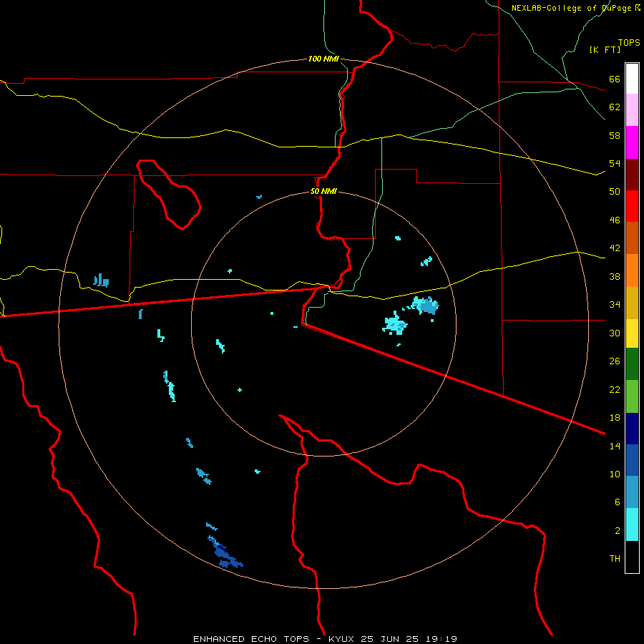
Task: Click the dark green 26 kft swatch
Action: pyautogui.click(x=632, y=364)
